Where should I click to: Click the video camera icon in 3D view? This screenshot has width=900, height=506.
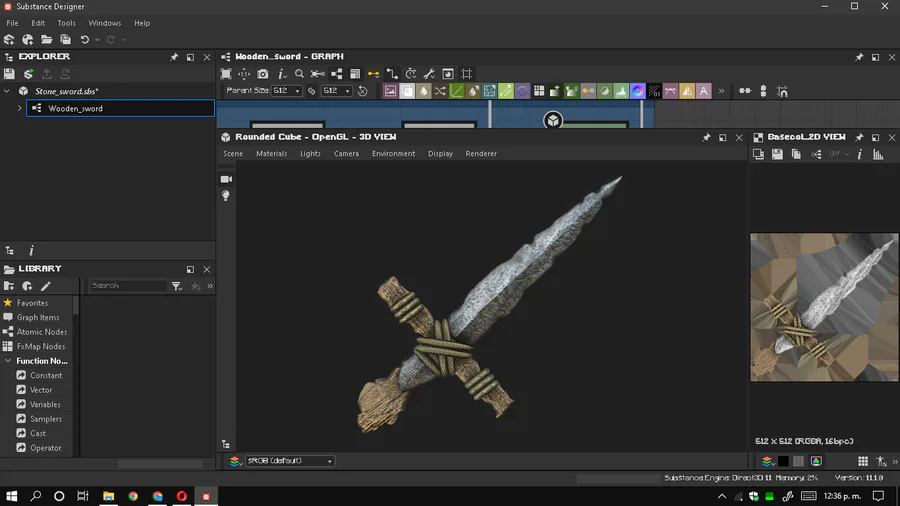(x=226, y=179)
